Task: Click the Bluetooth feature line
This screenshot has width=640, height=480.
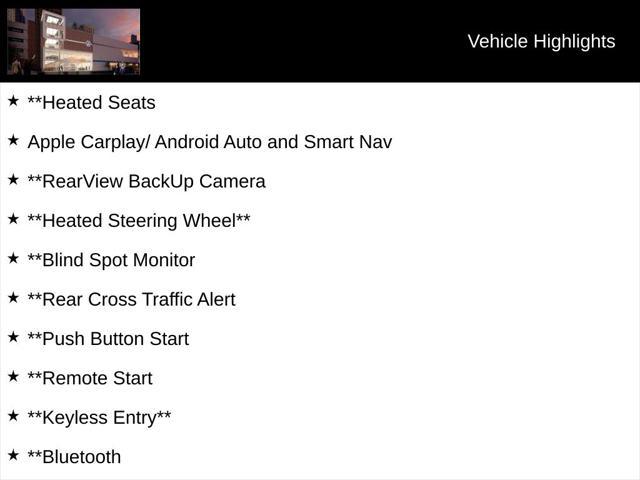Action: (x=74, y=457)
